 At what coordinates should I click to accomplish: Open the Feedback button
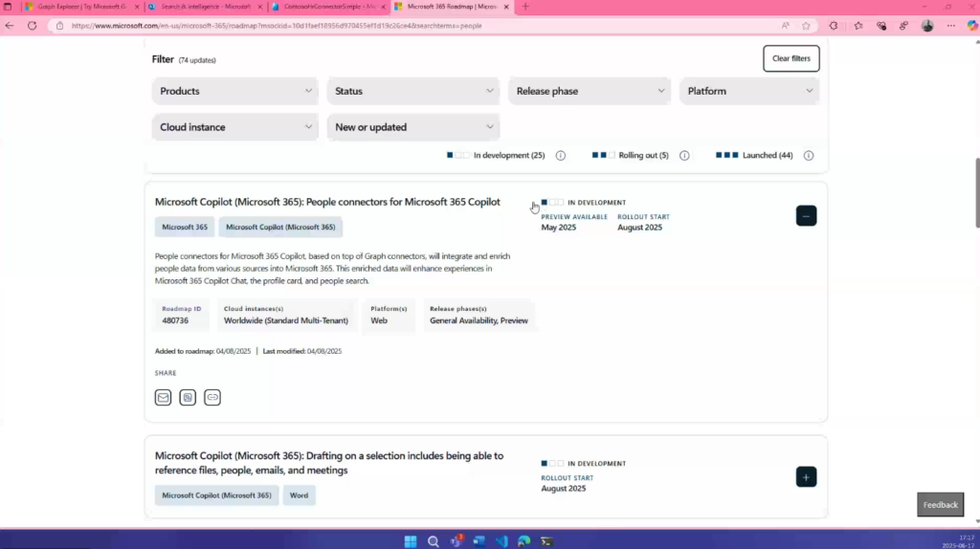[940, 505]
